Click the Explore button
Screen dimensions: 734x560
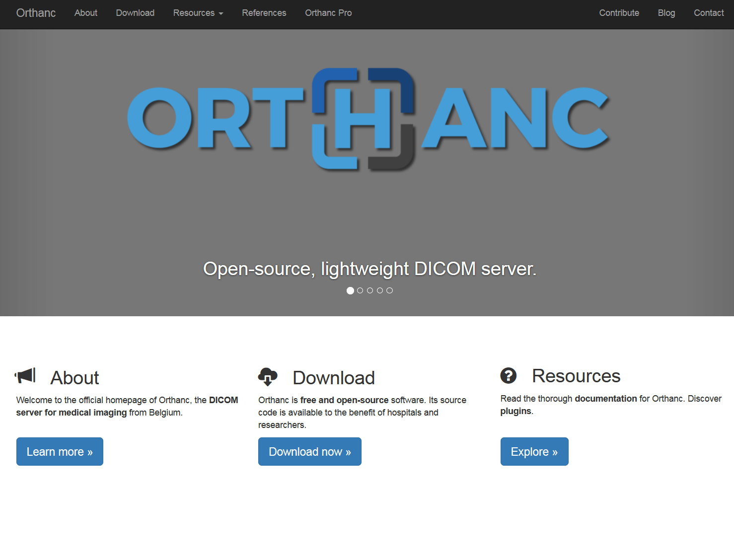click(534, 452)
